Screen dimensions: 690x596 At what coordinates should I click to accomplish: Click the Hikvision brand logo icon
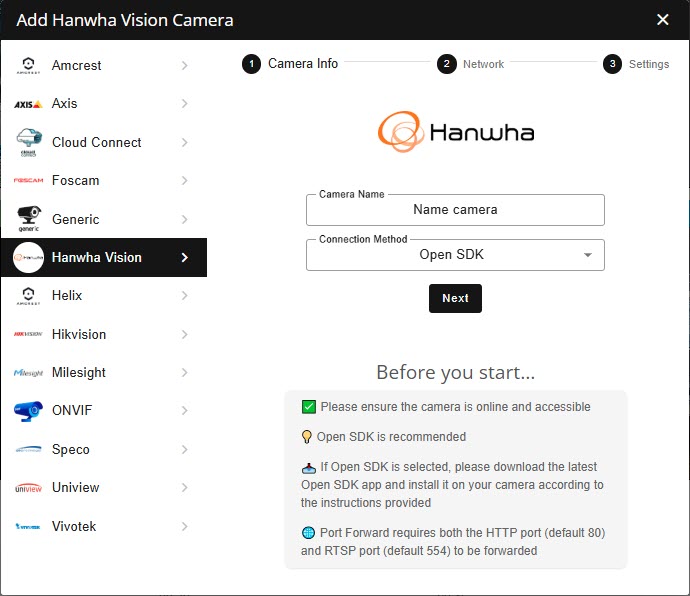[x=28, y=334]
